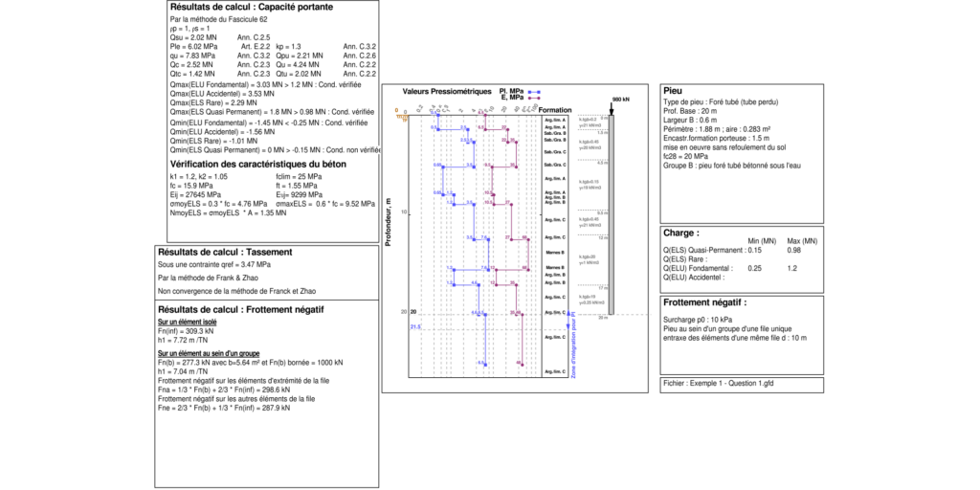Viewport: 980px width, 490px height.
Task: Open the Capacité portante results heading
Action: (x=242, y=9)
